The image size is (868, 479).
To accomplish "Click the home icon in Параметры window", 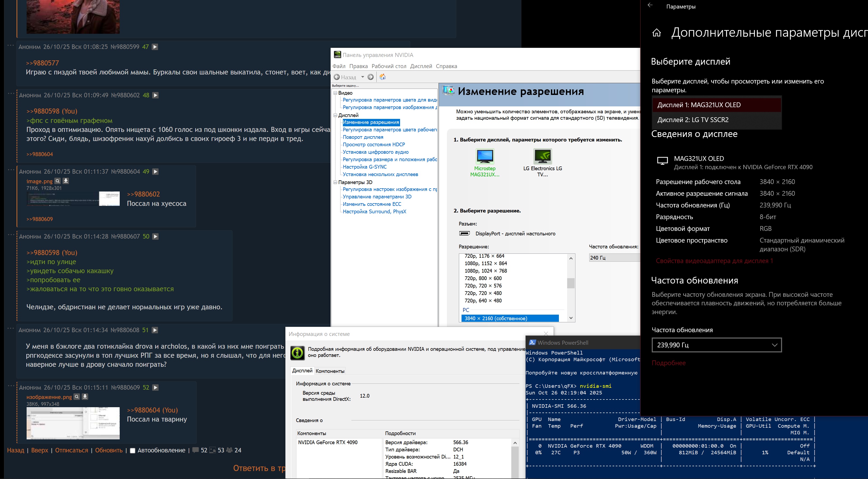I will [657, 33].
